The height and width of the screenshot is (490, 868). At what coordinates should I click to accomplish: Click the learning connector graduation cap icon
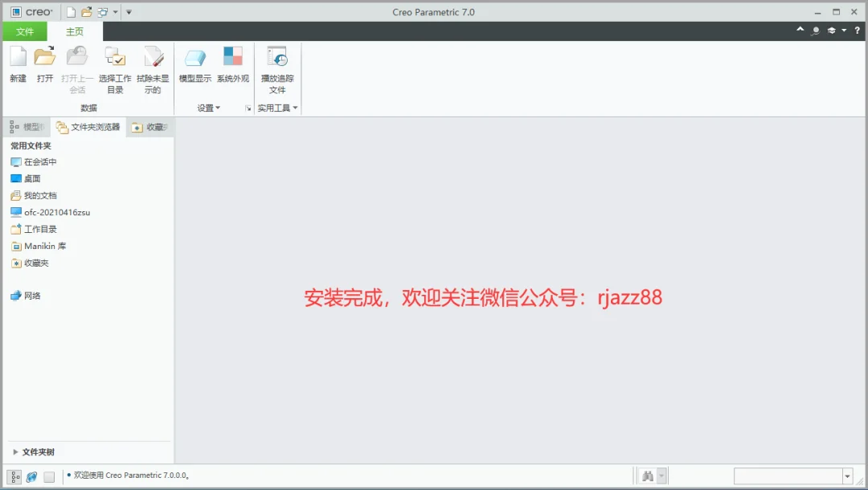(831, 31)
